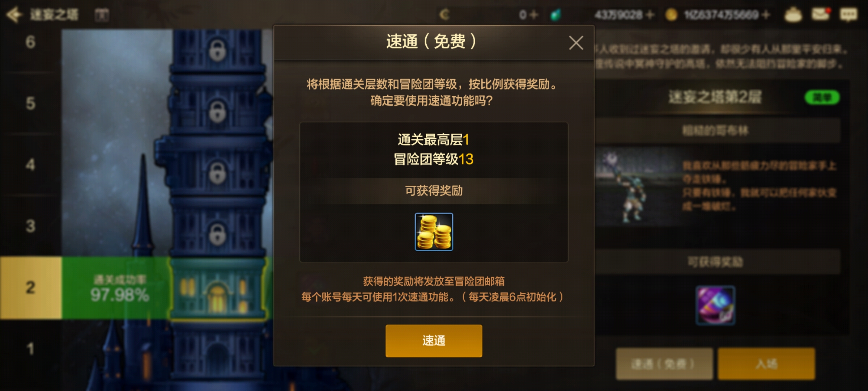Click the locked floor 5 padlock
Screen dimensions: 868x391
pyautogui.click(x=217, y=112)
